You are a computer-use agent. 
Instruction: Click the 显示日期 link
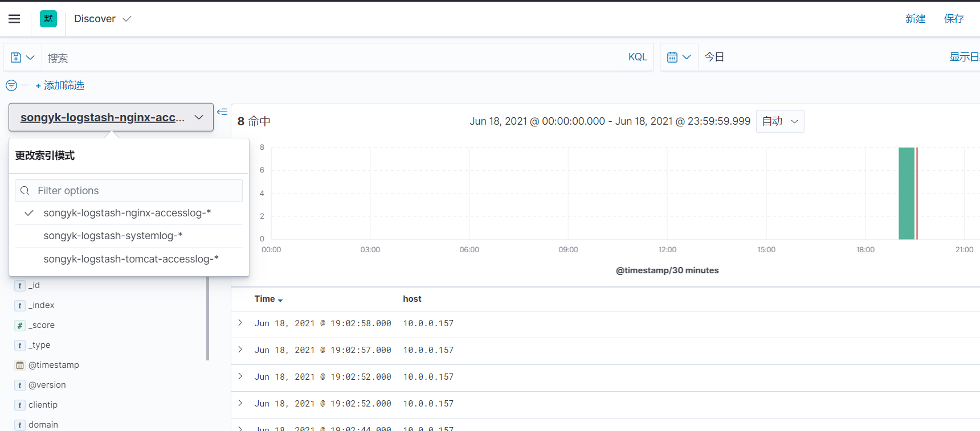(x=964, y=57)
